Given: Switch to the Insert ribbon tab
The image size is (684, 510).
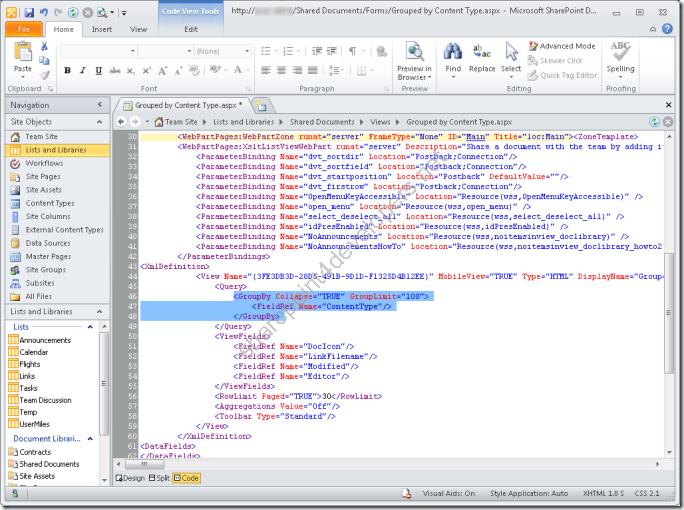Looking at the screenshot, I should 102,29.
